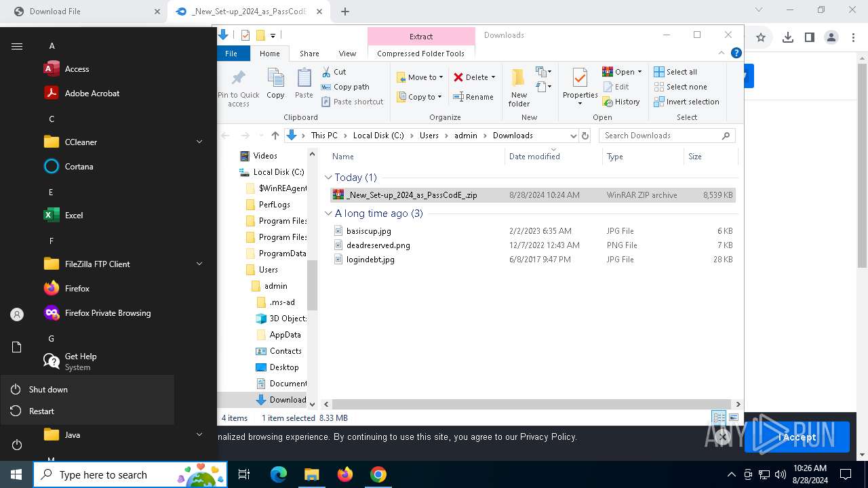
Task: Select deadreserved.png in the file list
Action: (378, 245)
